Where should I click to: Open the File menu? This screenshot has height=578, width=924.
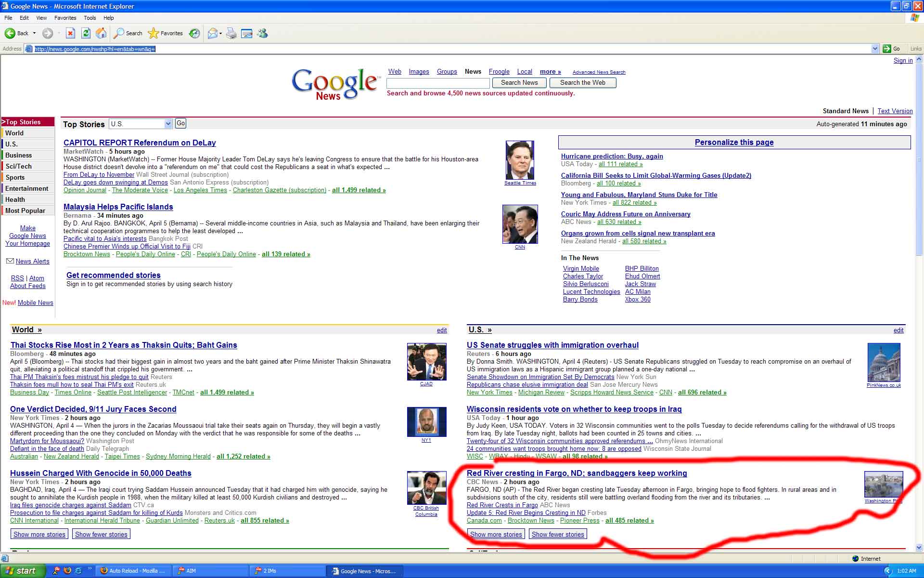coord(8,18)
